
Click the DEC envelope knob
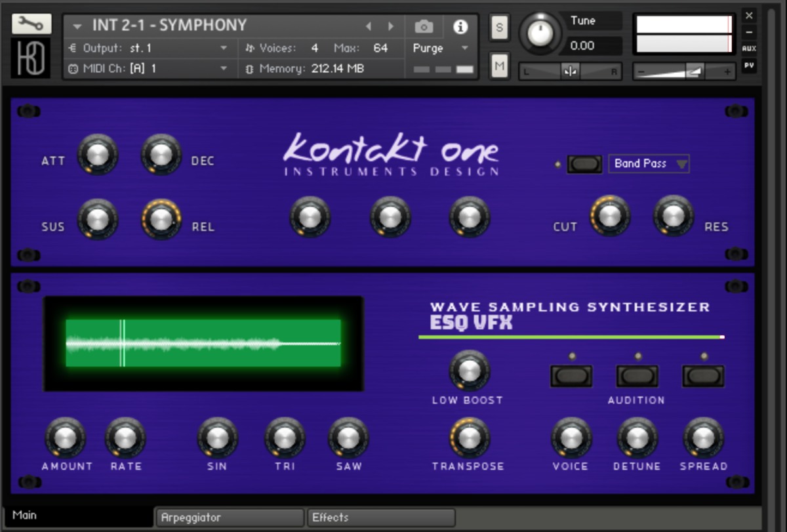(x=161, y=155)
